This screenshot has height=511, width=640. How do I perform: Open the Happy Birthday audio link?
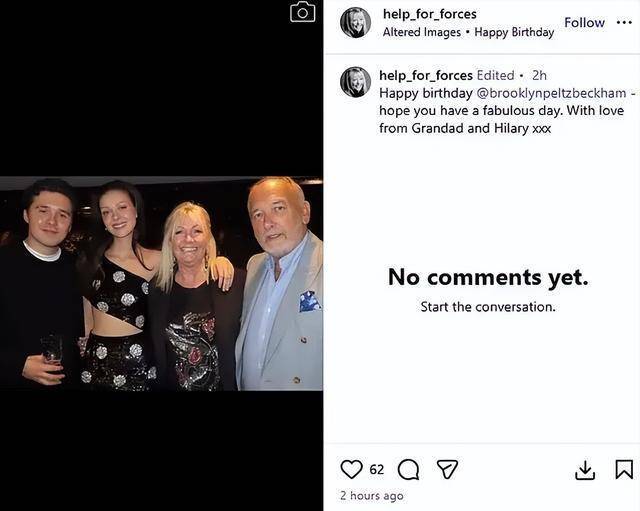[x=514, y=32]
